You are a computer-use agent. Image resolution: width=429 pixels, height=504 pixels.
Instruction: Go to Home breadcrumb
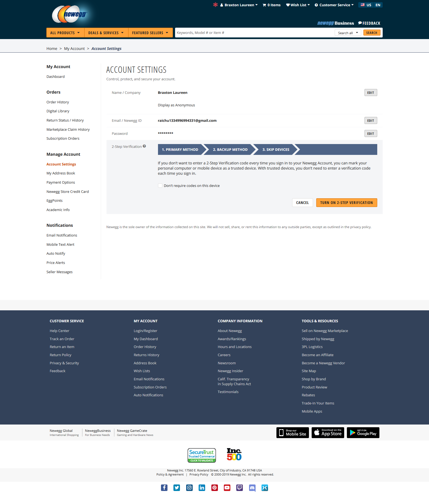coord(52,49)
